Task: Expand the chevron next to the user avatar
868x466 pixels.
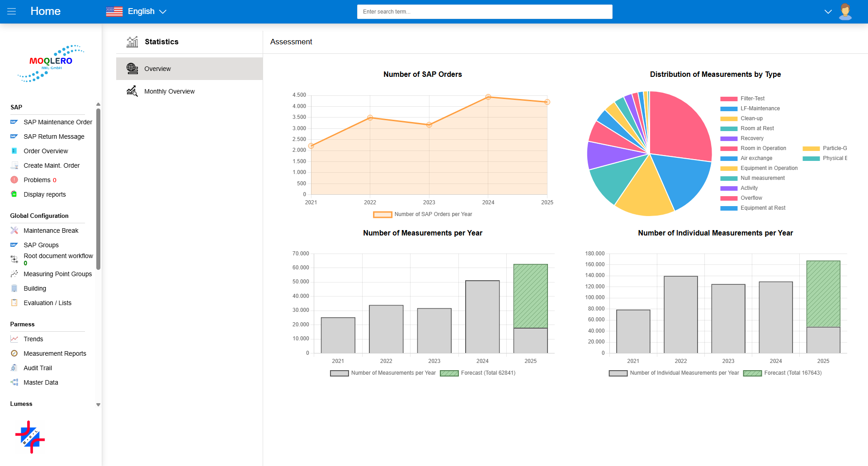Action: (827, 11)
